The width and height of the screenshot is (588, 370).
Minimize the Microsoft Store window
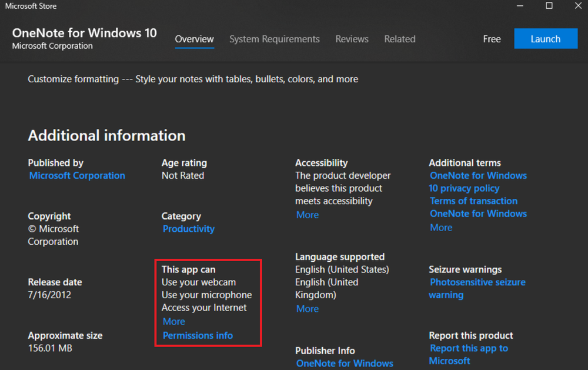coord(520,6)
